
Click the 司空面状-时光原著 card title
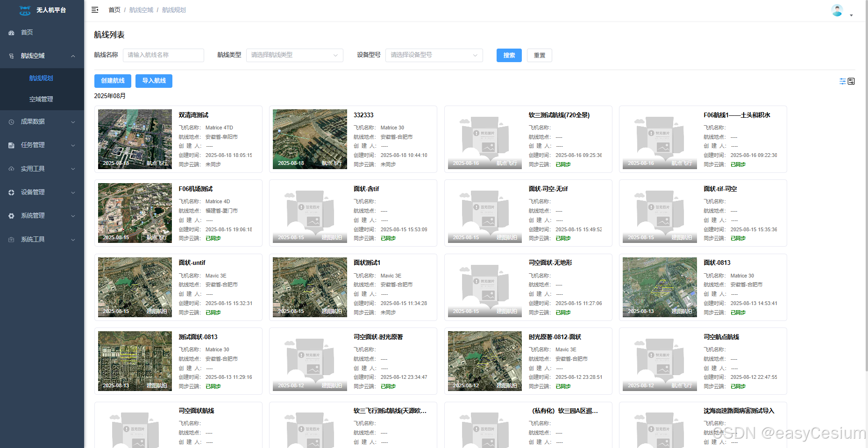(x=378, y=337)
